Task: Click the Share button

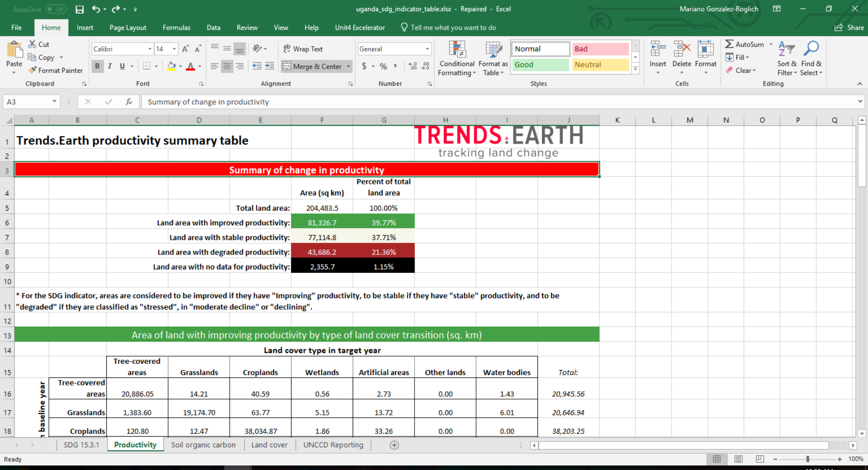Action: pyautogui.click(x=849, y=28)
